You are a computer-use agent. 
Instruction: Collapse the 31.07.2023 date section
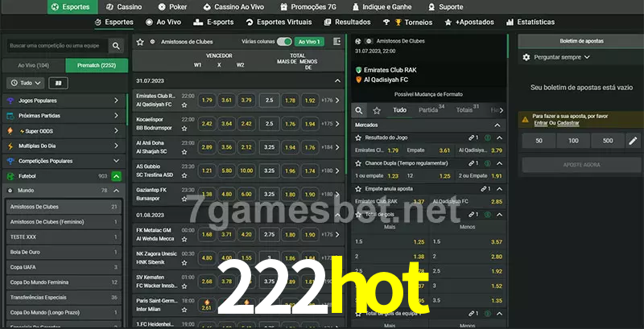(337, 81)
